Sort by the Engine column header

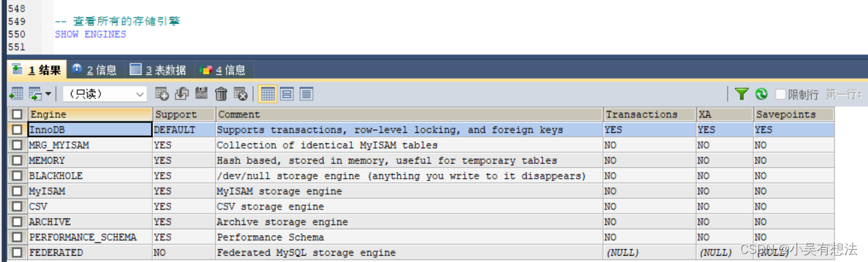click(x=90, y=115)
